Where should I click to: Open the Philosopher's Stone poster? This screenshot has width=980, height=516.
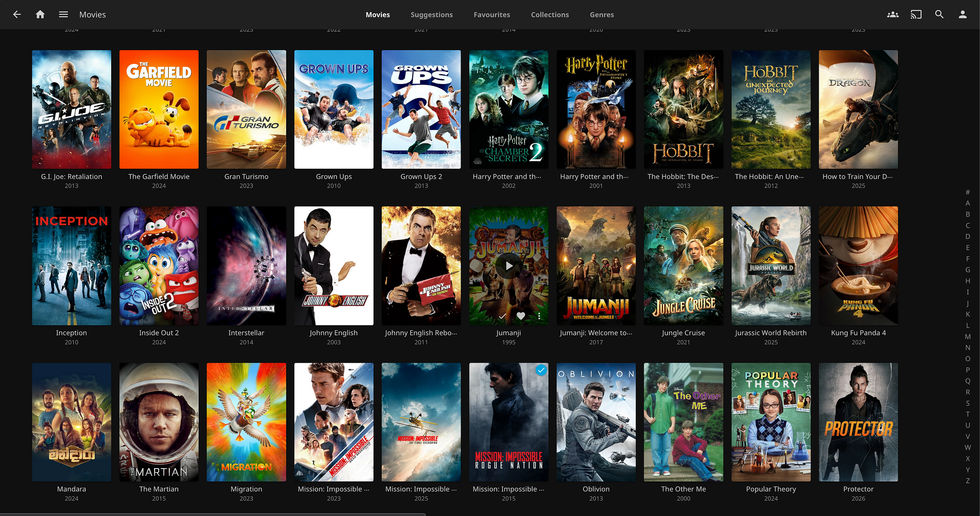[596, 110]
